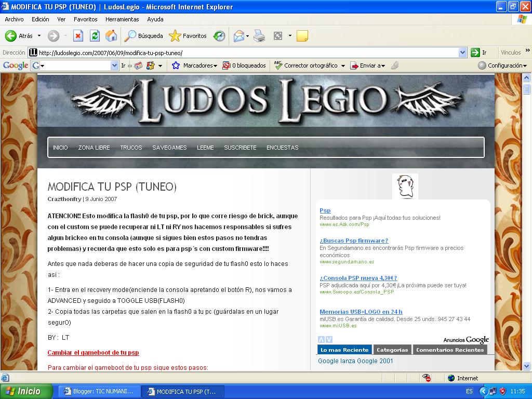Refresh the page with the green arrows icon
532x399 pixels.
tap(95, 36)
